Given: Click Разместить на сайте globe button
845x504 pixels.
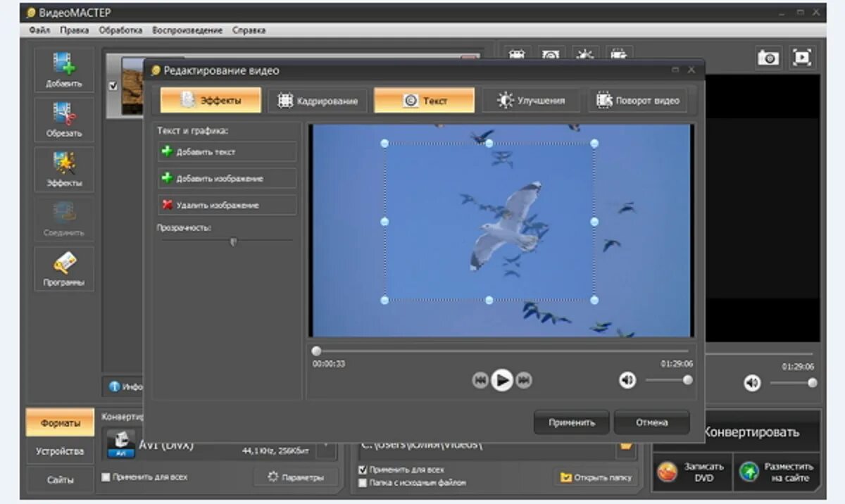Looking at the screenshot, I should click(x=778, y=472).
